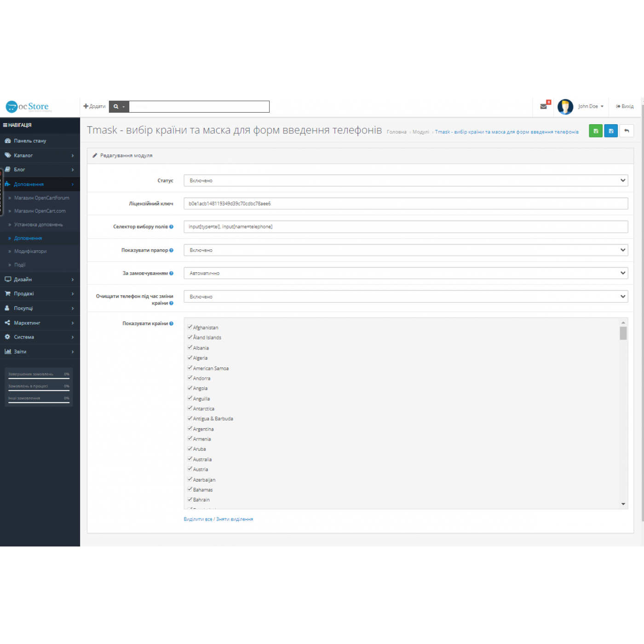Click the blue save button
Screen dimensions: 644x644
pyautogui.click(x=610, y=131)
